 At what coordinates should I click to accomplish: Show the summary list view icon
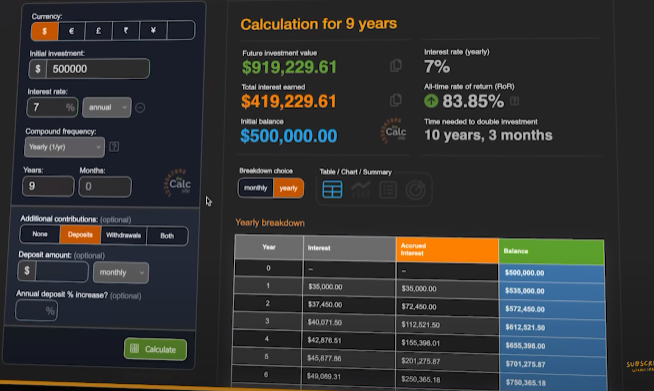[388, 190]
